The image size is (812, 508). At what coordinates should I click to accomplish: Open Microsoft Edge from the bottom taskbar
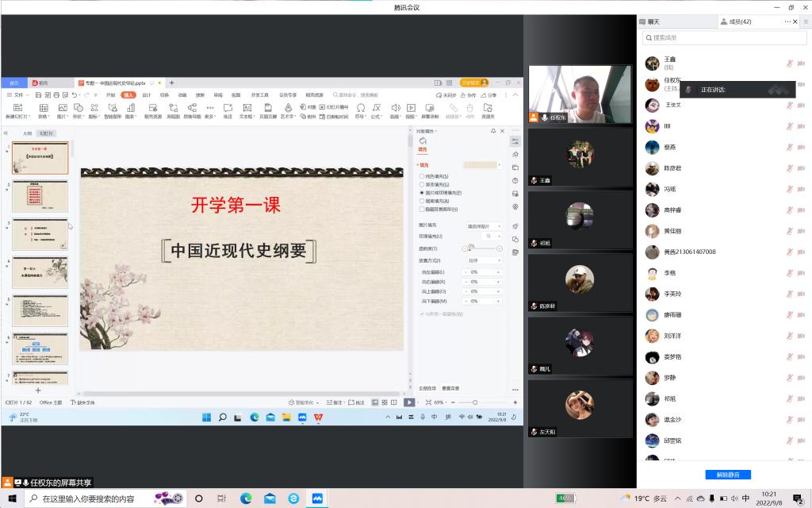246,498
